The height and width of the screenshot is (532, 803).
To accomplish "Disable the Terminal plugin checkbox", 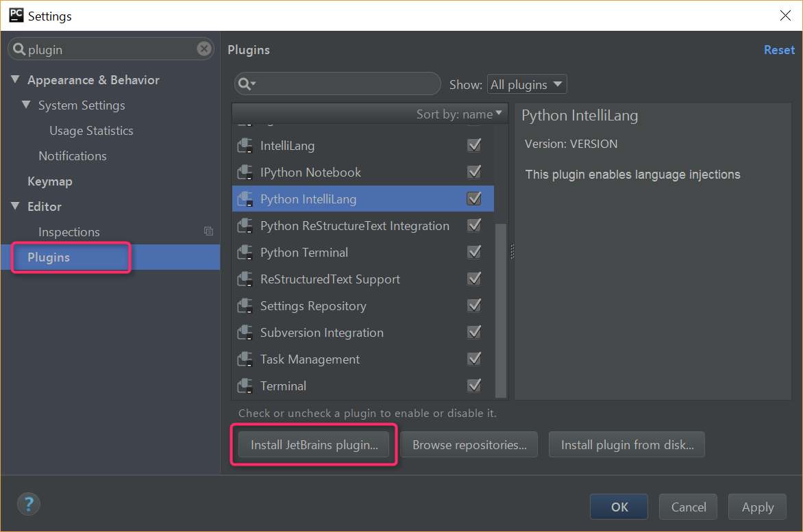I will (474, 385).
